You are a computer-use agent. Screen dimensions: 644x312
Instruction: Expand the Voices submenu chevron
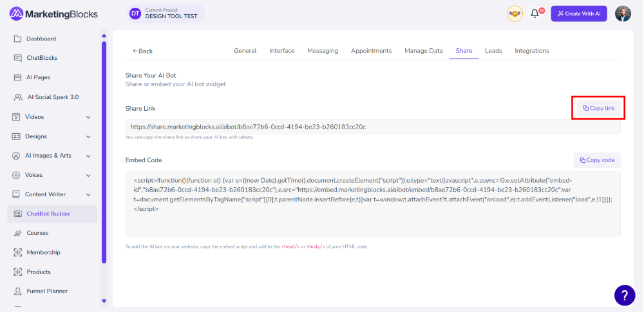[88, 175]
